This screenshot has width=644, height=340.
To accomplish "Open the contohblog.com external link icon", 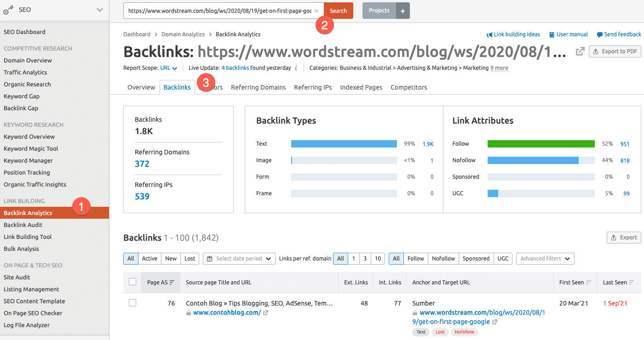I will [x=266, y=313].
